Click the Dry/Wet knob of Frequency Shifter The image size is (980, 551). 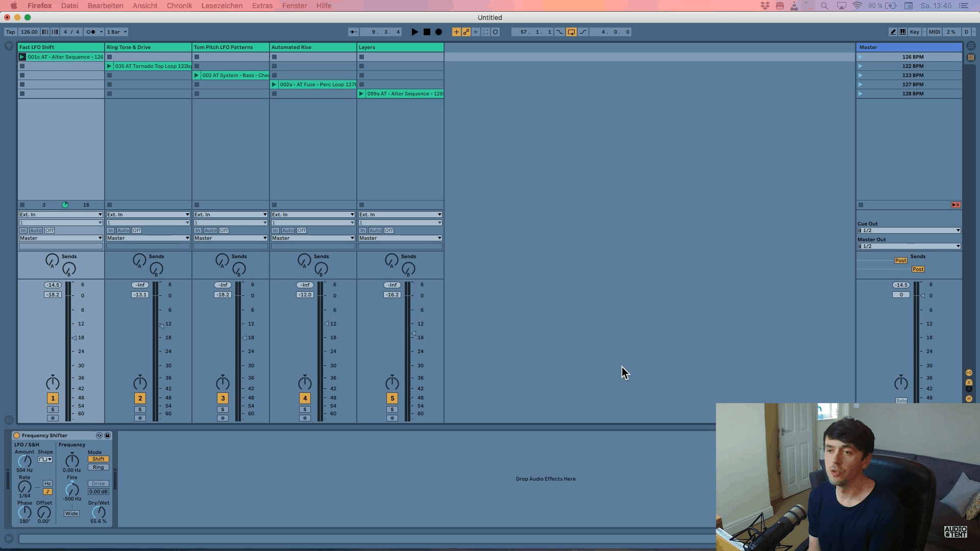pos(99,512)
